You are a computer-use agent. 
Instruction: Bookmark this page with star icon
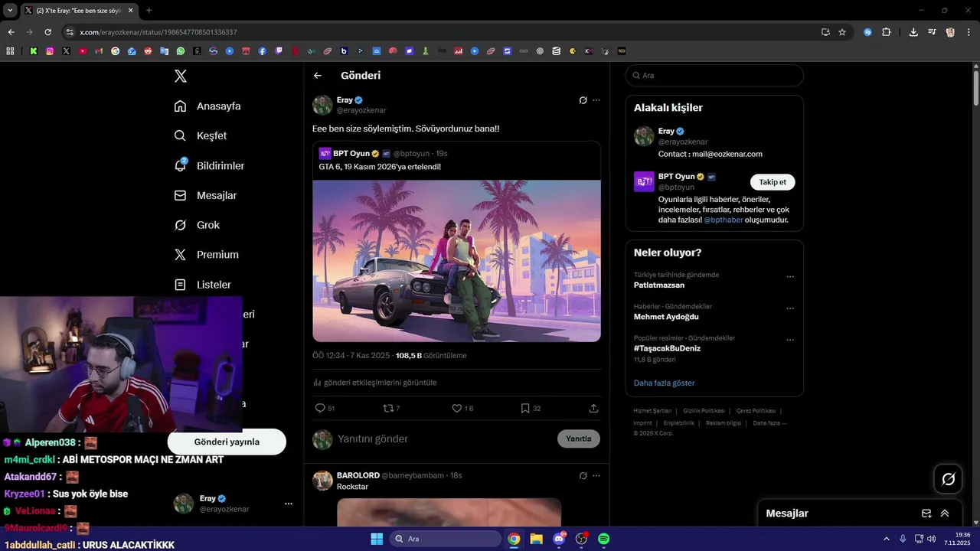(x=842, y=32)
